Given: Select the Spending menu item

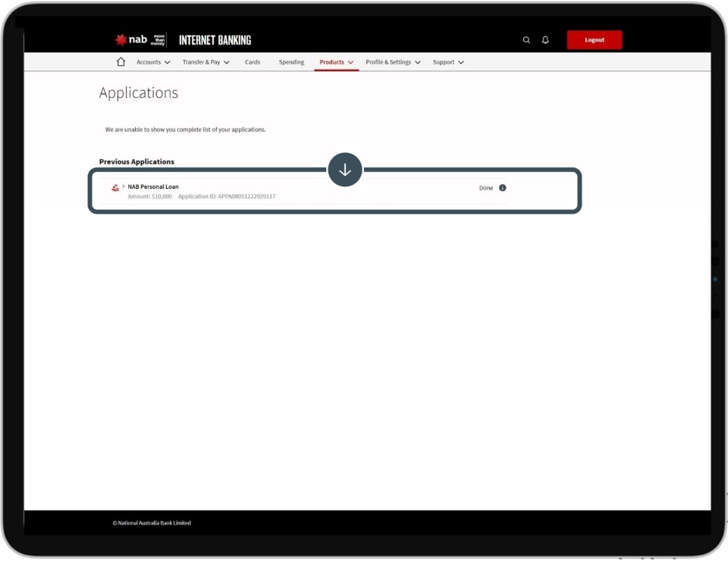Looking at the screenshot, I should [291, 62].
